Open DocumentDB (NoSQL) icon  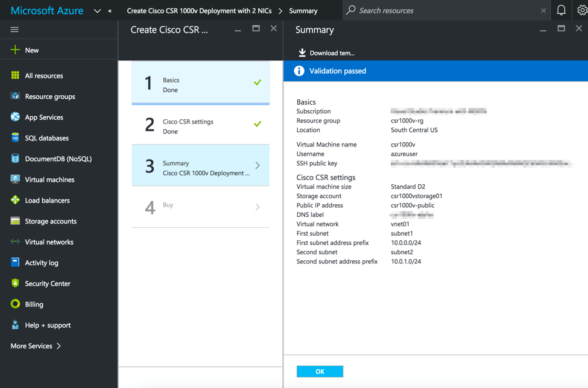pyautogui.click(x=15, y=158)
